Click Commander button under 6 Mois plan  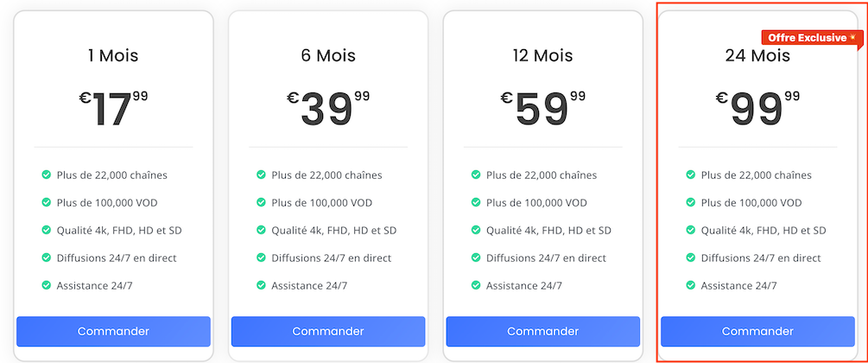click(328, 331)
